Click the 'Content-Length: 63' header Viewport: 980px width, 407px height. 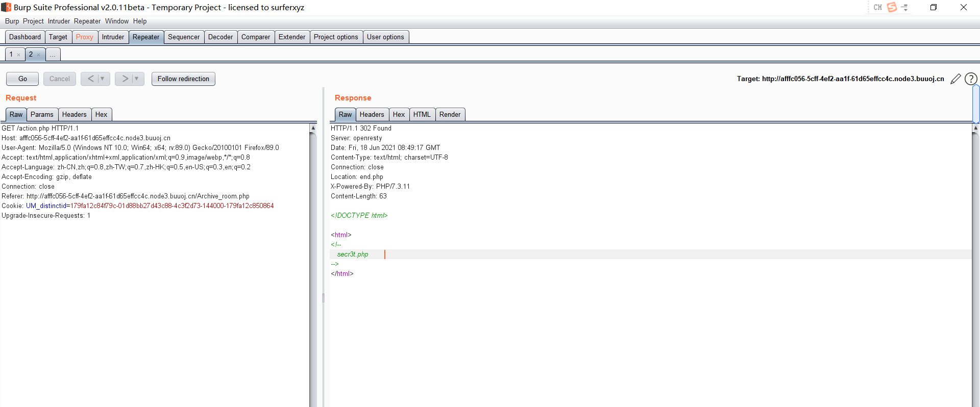pos(359,196)
